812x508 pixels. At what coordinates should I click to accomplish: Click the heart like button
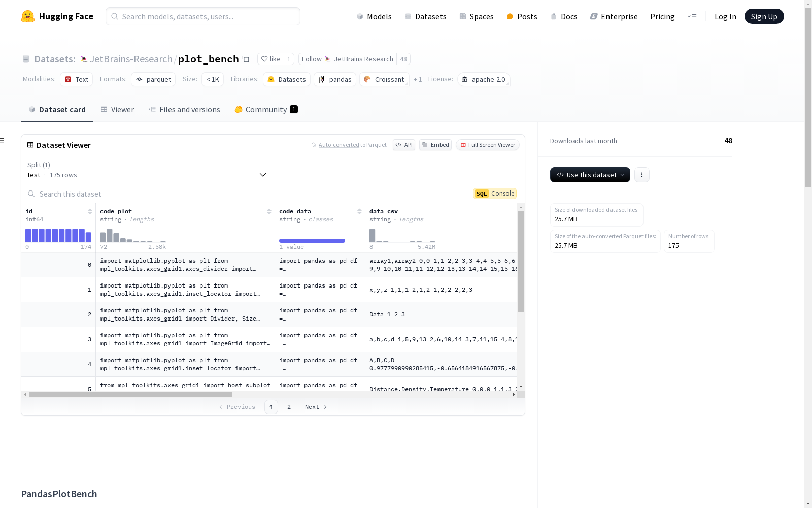tap(270, 59)
